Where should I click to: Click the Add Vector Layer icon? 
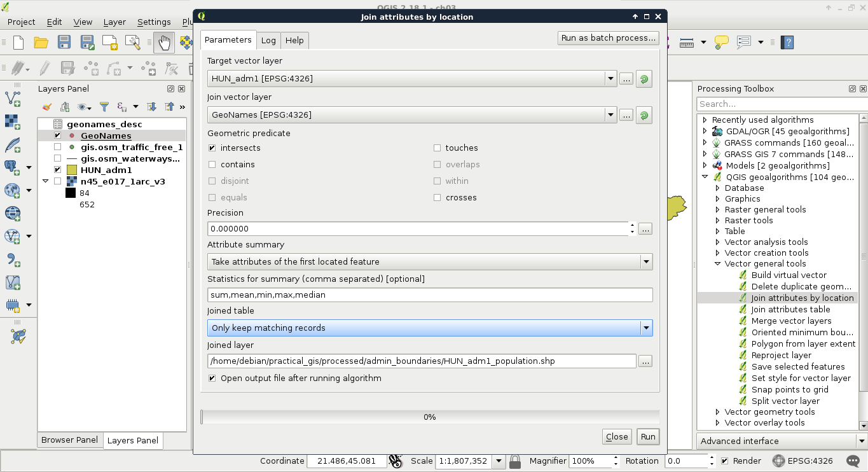point(13,99)
